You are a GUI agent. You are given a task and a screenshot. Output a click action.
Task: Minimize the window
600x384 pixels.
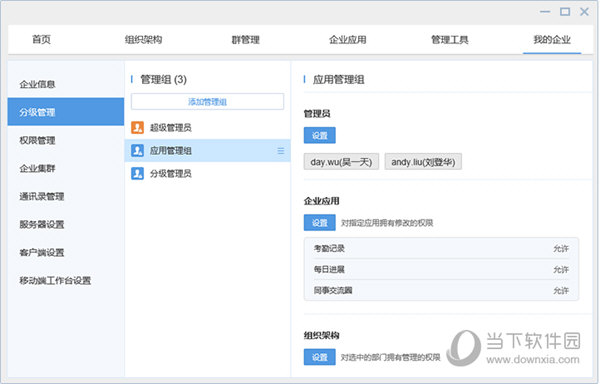[x=545, y=12]
